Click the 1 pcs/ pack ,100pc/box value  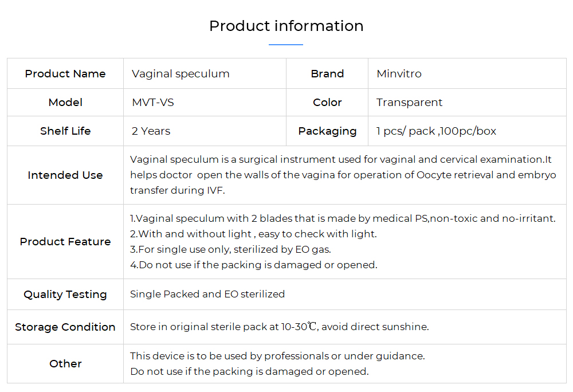pos(436,131)
